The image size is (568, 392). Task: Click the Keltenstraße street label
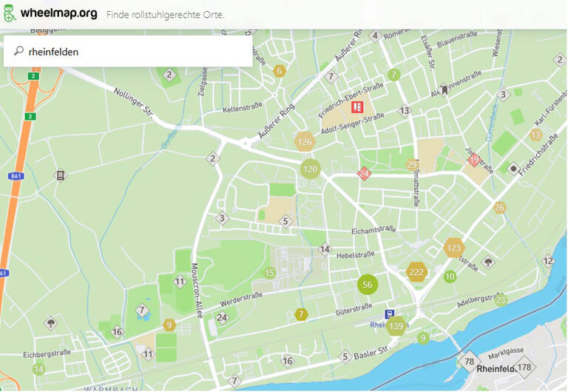pos(243,107)
